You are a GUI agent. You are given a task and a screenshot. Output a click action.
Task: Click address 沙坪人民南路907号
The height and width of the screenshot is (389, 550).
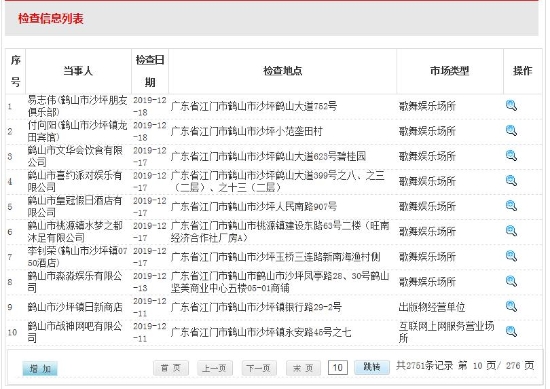(x=297, y=206)
